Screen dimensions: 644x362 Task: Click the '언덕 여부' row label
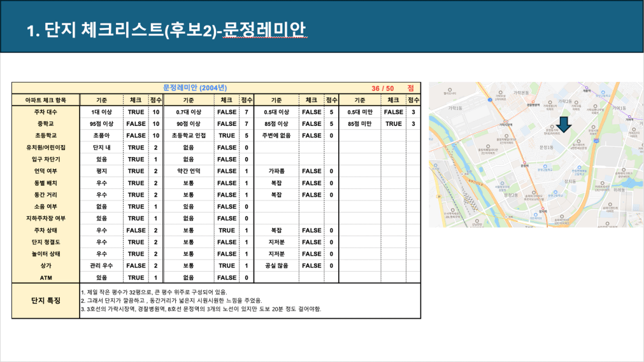tap(46, 171)
